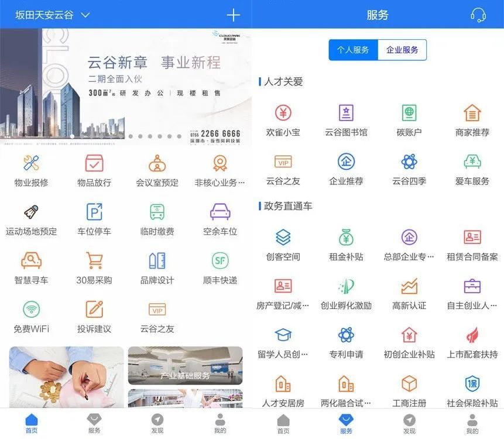The width and height of the screenshot is (504, 439).
Task: Open 发现 tab in right screen
Action: coord(409,424)
